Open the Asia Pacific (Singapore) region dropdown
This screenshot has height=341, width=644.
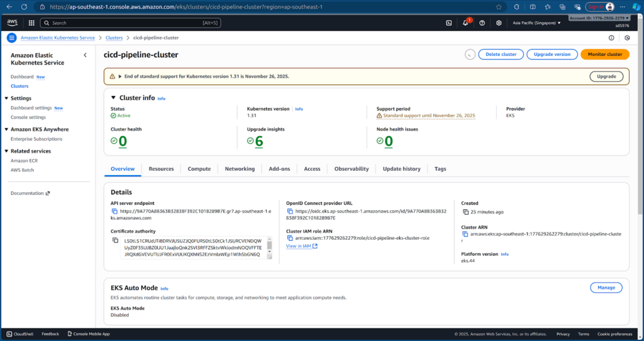536,23
